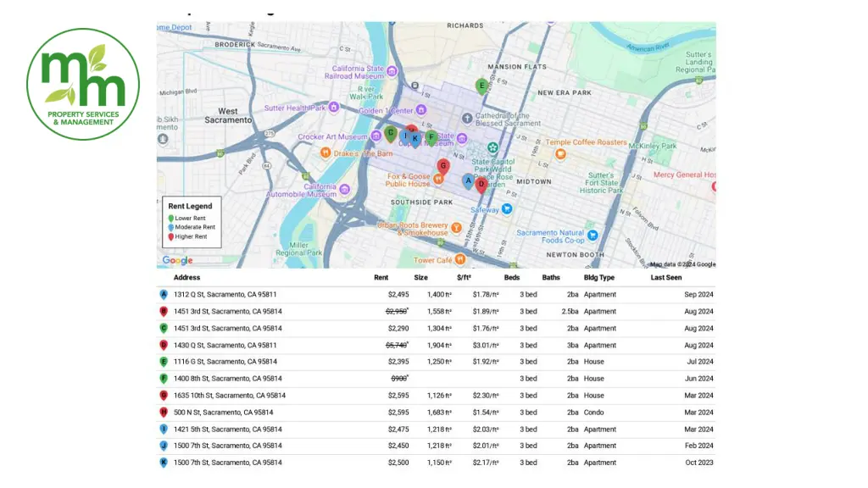Click the $2,495 rent value
Viewport: 868px width, 488px height.
click(398, 295)
